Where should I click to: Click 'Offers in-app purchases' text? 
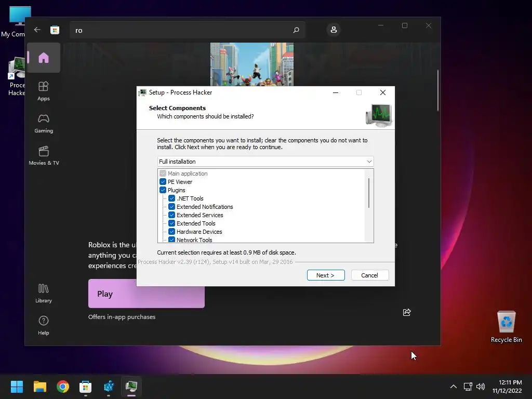coord(122,317)
